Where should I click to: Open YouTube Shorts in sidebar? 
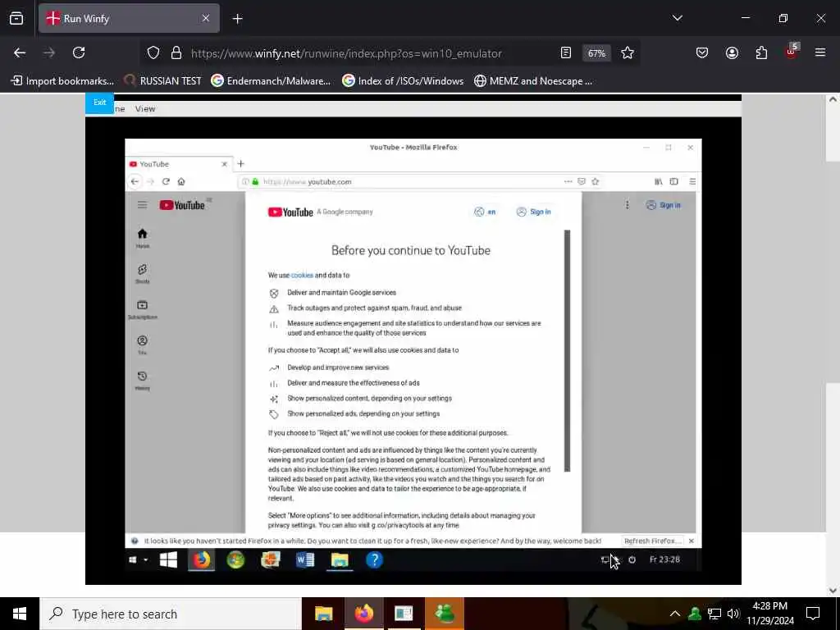(x=142, y=273)
